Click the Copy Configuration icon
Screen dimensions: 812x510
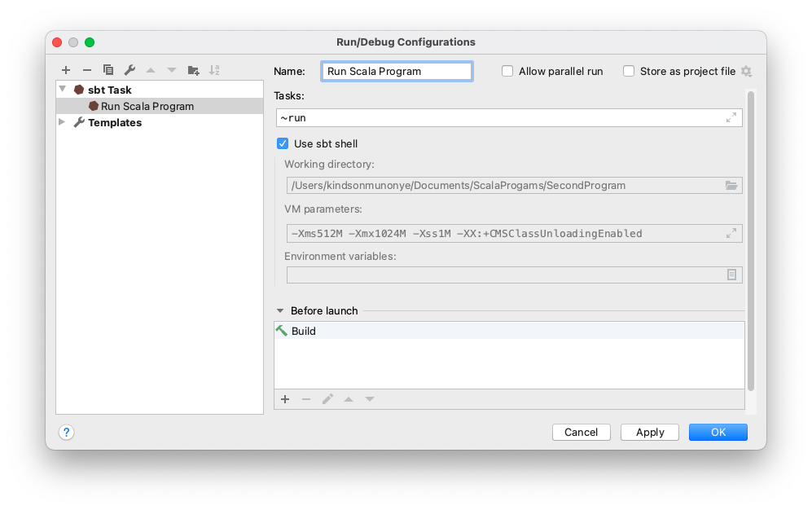click(x=108, y=71)
